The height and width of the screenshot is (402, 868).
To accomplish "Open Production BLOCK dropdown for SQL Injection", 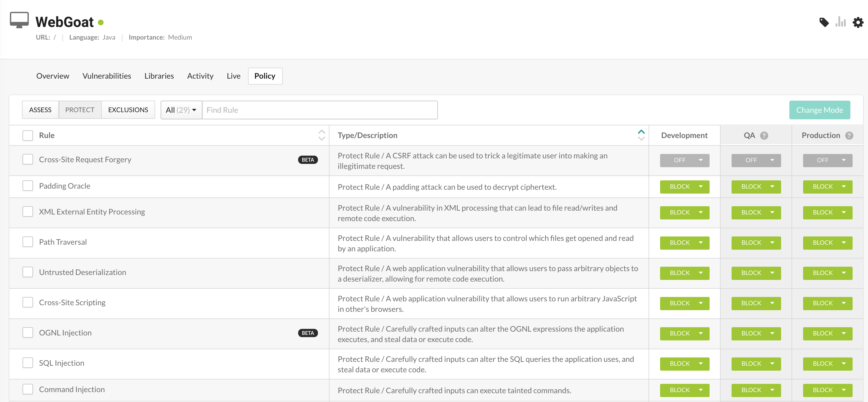I will (x=827, y=364).
